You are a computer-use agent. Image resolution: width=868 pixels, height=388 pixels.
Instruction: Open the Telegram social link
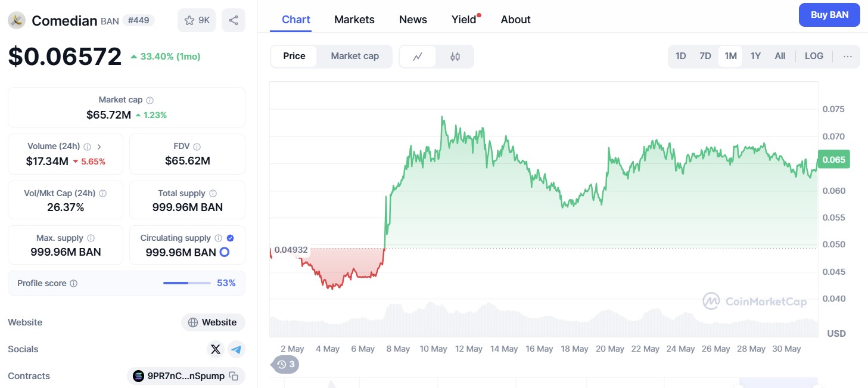click(237, 349)
